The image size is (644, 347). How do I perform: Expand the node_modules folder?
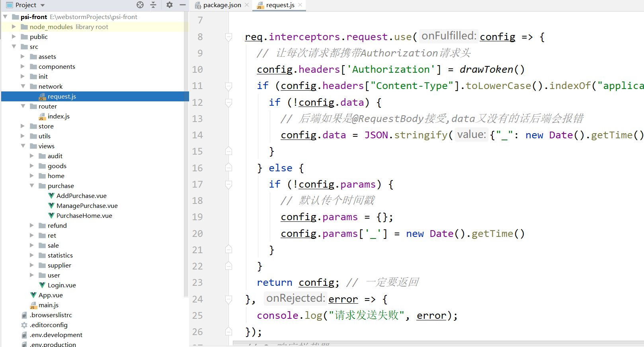tap(14, 27)
